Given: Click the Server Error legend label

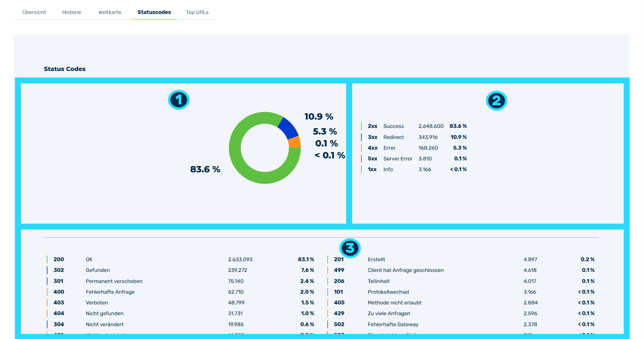Looking at the screenshot, I should 398,159.
